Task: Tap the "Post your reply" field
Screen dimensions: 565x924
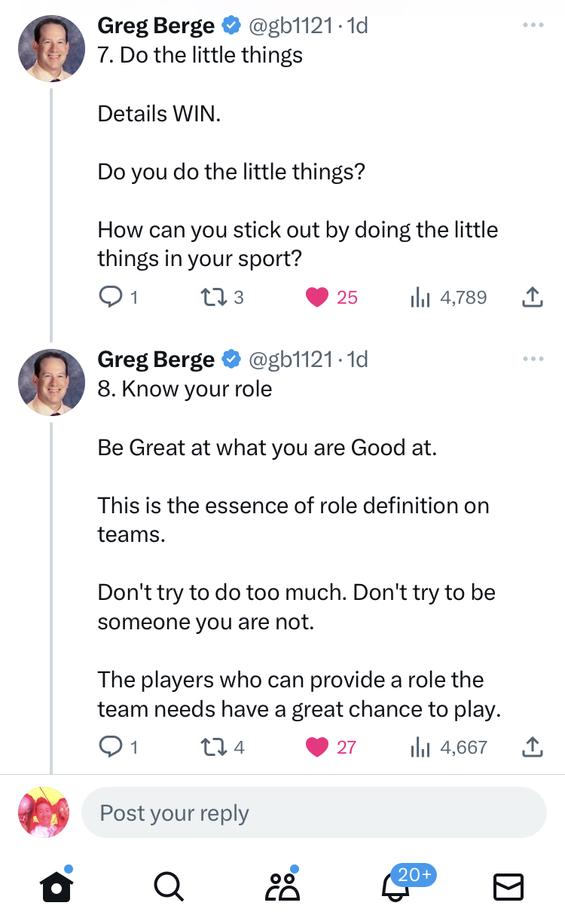Action: tap(313, 813)
